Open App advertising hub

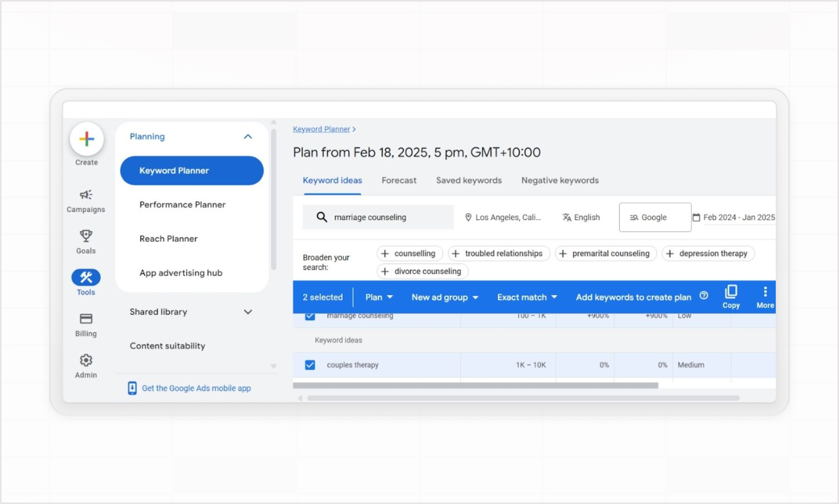[x=181, y=273]
